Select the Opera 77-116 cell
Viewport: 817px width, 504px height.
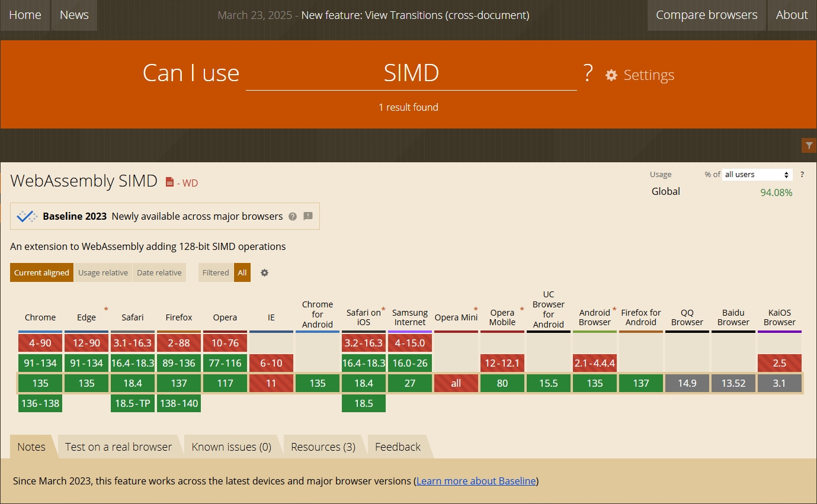tap(225, 363)
